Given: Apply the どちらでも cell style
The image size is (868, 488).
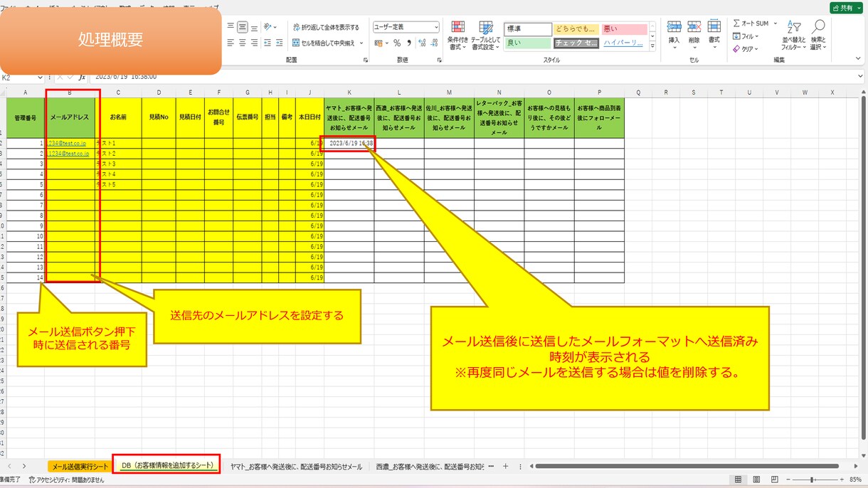Looking at the screenshot, I should 576,29.
